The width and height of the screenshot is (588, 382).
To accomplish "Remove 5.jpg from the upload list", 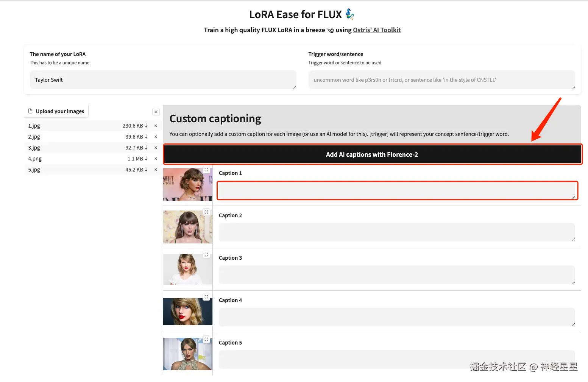I will tap(156, 170).
